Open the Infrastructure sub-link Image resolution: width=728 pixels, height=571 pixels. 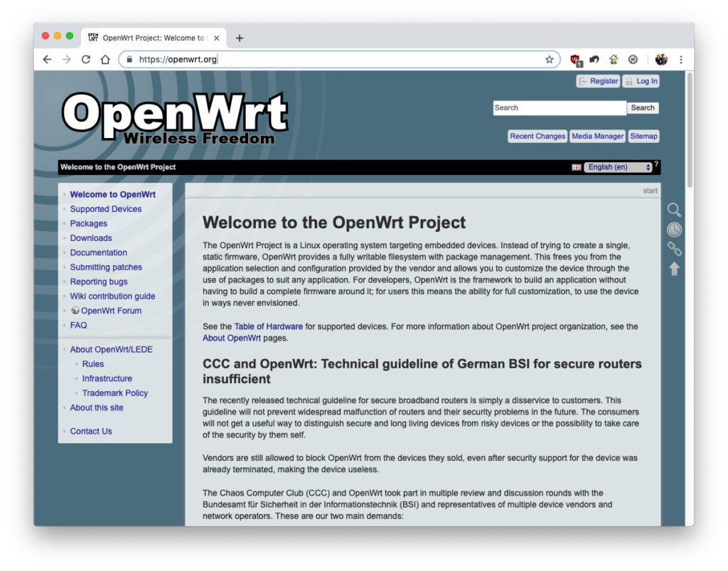click(x=107, y=378)
